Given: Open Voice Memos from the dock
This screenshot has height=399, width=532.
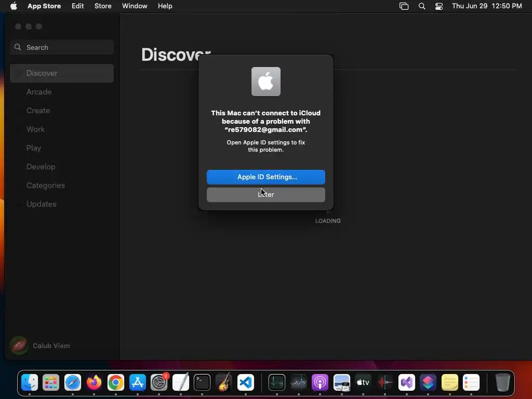Looking at the screenshot, I should tap(385, 382).
